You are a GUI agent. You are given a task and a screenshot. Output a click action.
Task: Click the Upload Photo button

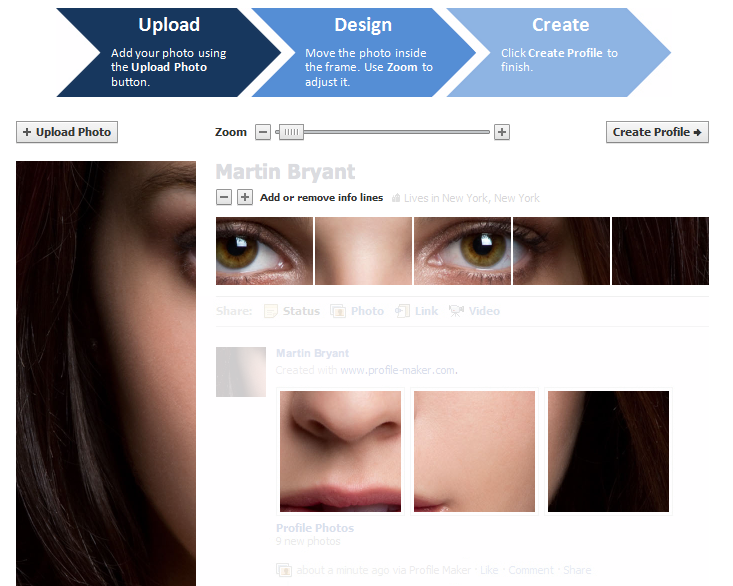67,132
